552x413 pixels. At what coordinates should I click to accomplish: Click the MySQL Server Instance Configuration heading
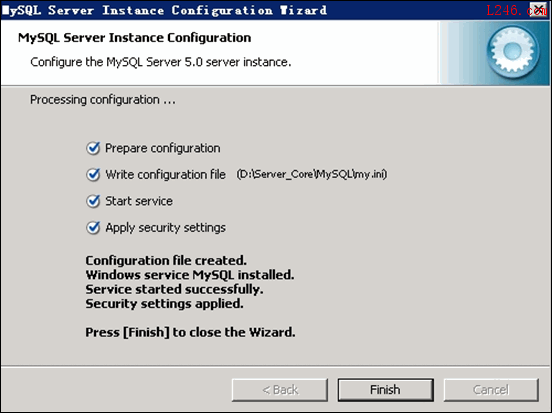tap(134, 38)
